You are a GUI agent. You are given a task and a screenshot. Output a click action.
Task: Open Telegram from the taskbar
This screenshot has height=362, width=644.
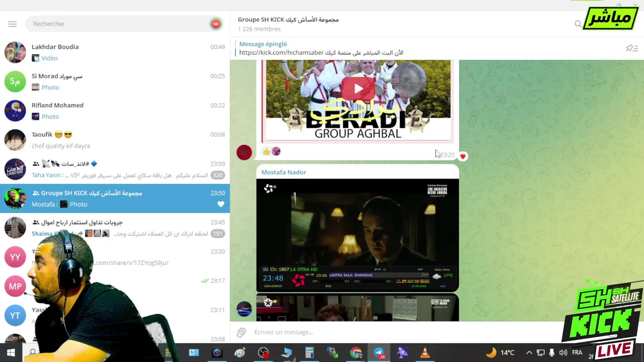[379, 352]
